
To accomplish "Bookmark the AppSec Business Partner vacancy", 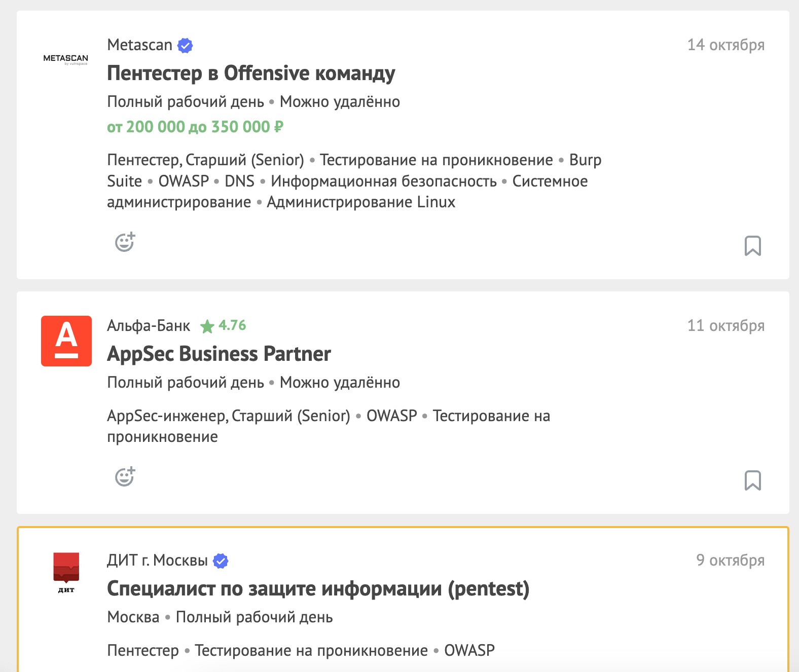I will (752, 480).
